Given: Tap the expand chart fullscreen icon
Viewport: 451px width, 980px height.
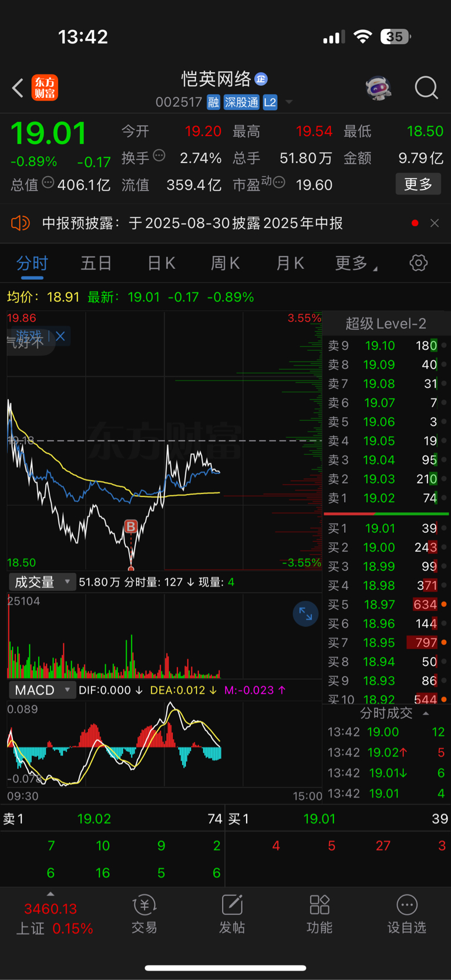Looking at the screenshot, I should tap(305, 614).
